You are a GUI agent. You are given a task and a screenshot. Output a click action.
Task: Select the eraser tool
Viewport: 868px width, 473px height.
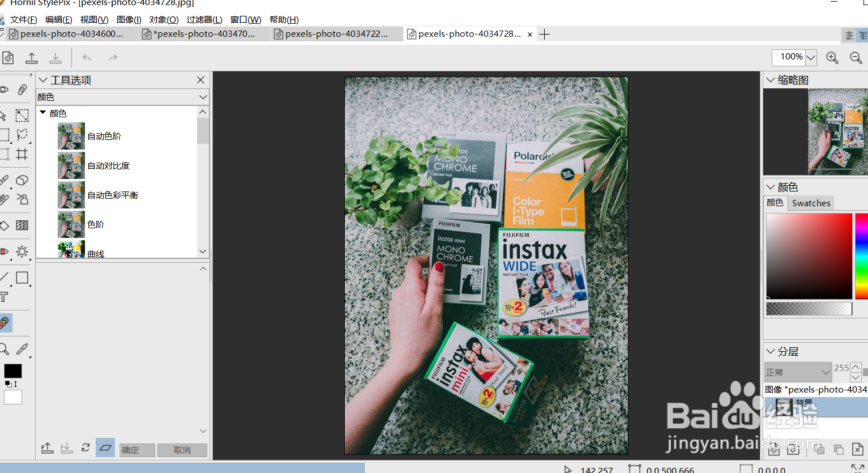click(22, 180)
